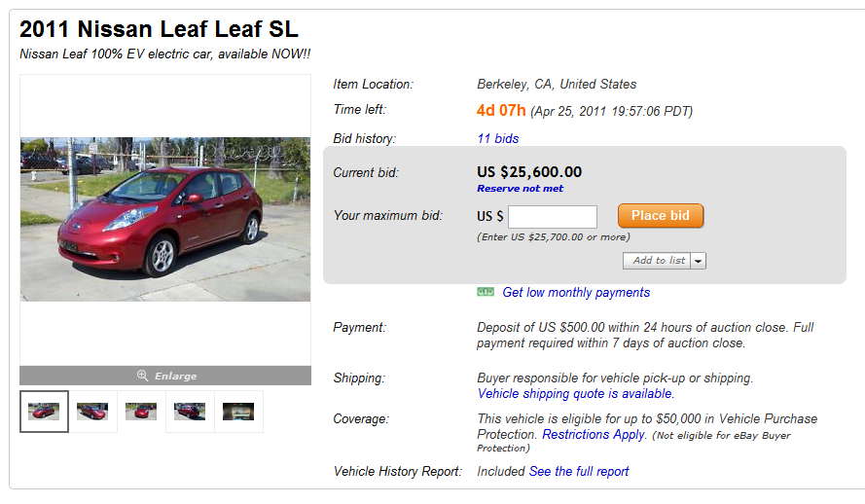Click the magnifier icon beside Enlarge
The image size is (865, 504).
point(142,376)
